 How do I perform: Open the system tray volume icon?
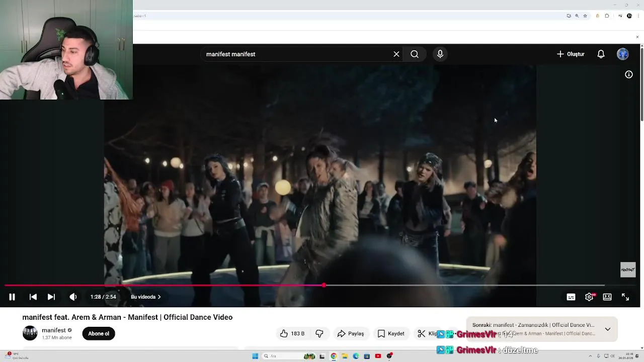(x=612, y=356)
